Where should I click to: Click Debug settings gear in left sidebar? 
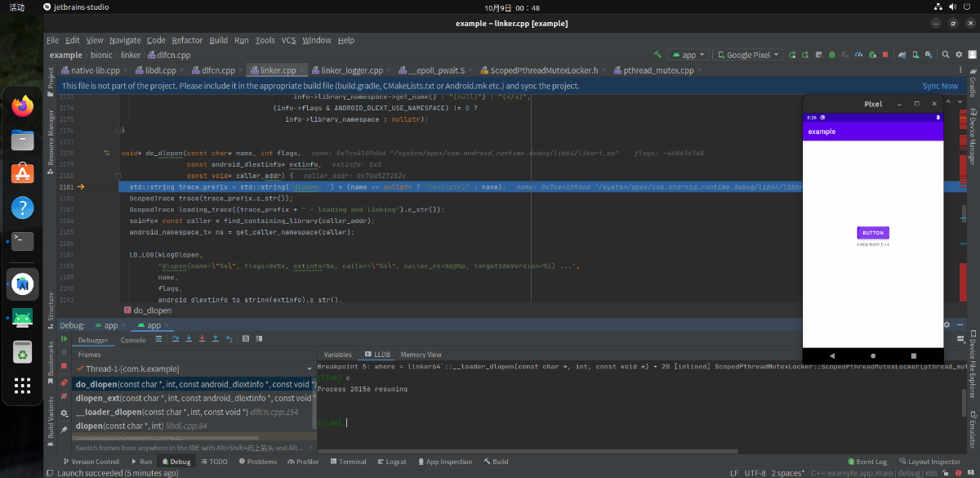click(x=64, y=413)
